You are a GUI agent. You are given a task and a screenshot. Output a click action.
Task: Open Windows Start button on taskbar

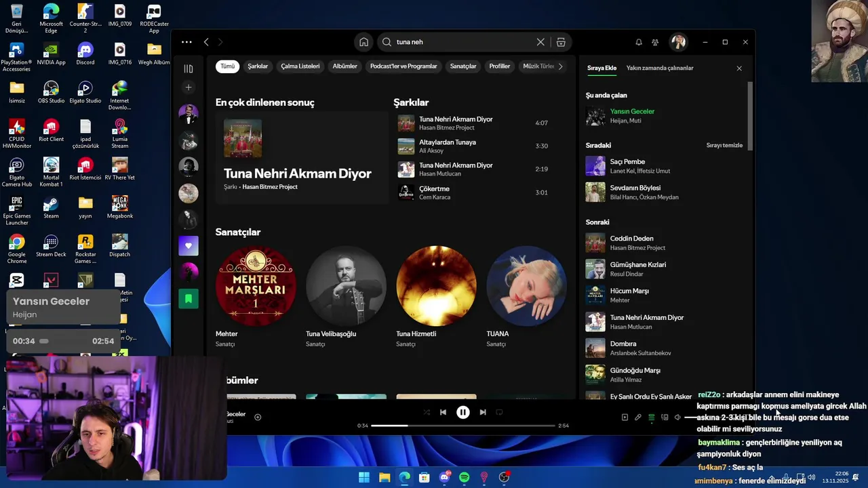[x=364, y=477]
